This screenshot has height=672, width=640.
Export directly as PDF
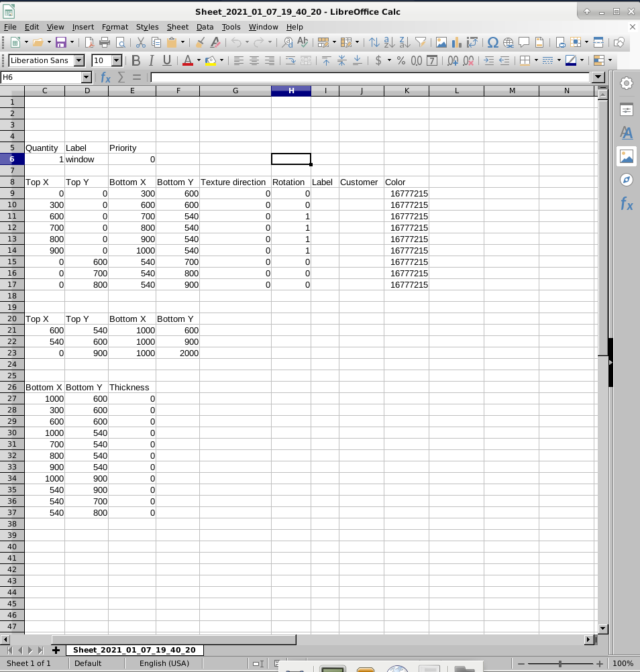pos(89,42)
